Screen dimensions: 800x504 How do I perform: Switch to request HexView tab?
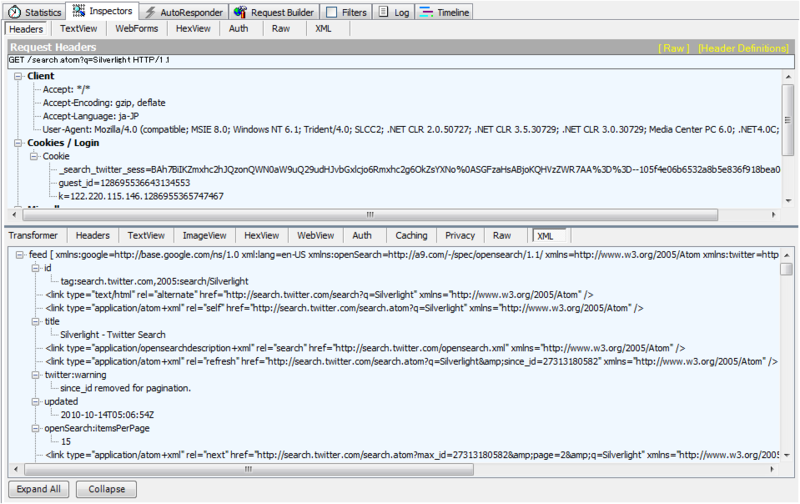[193, 29]
